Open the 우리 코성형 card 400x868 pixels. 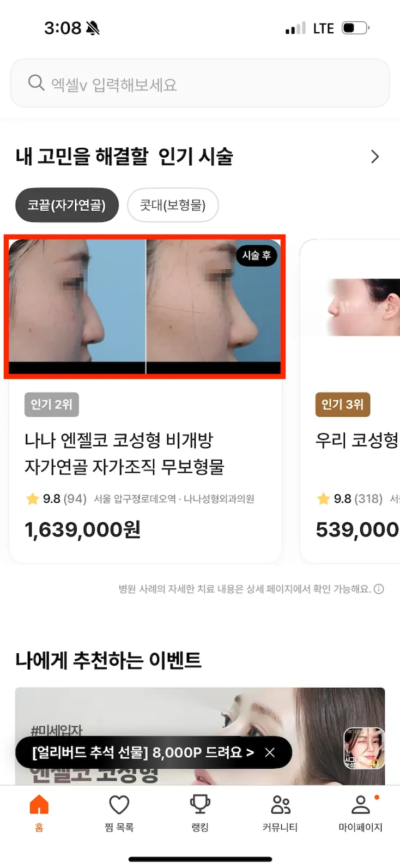pos(357,440)
